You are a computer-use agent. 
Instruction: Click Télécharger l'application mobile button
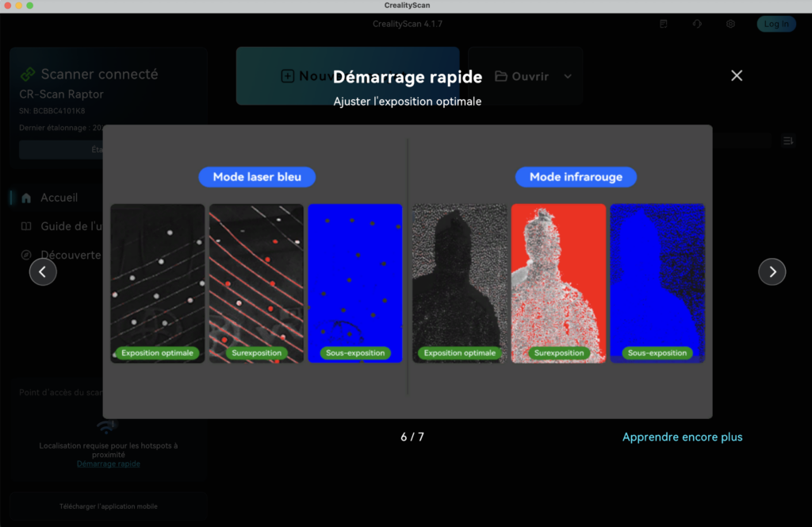click(x=108, y=506)
